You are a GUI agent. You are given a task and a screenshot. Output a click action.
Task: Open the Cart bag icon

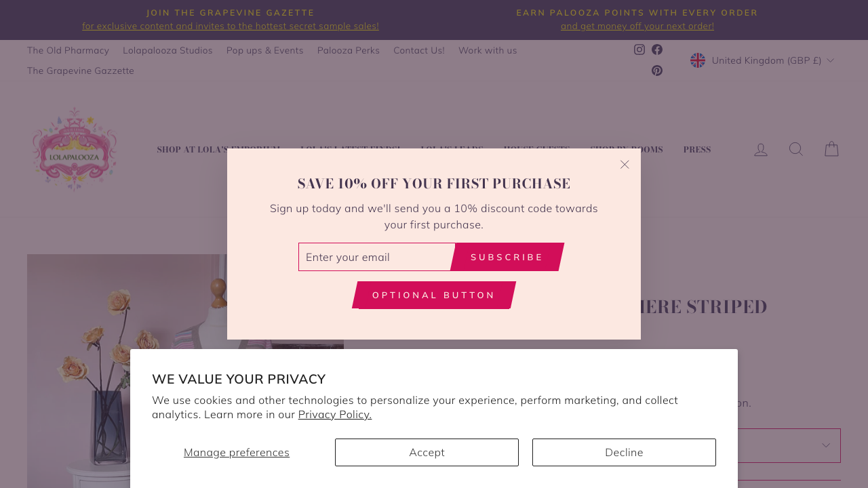(830, 148)
